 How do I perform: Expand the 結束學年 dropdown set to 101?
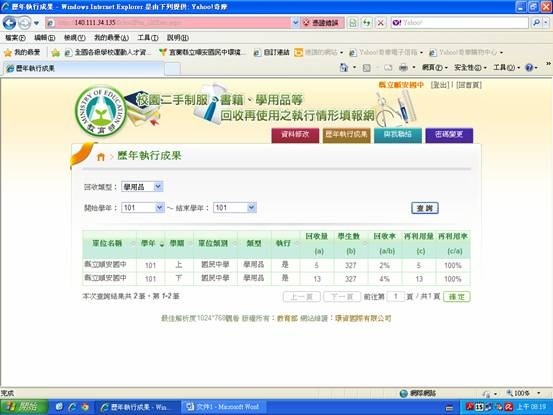click(x=235, y=207)
